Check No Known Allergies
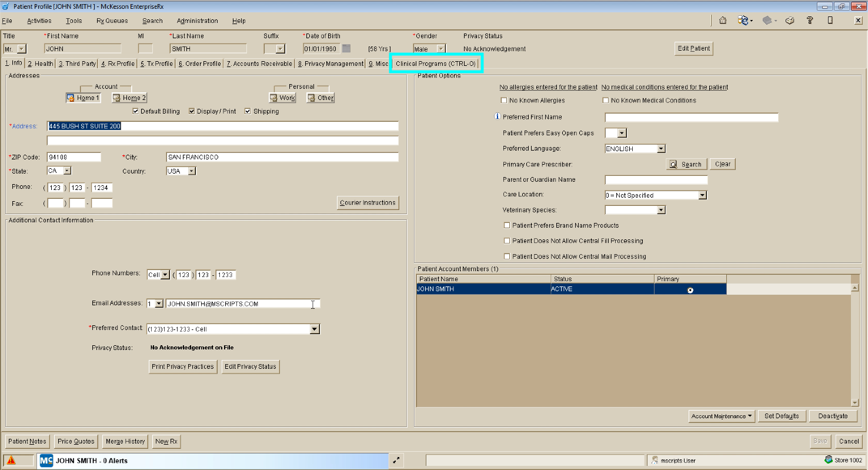This screenshot has height=470, width=868. coord(503,101)
